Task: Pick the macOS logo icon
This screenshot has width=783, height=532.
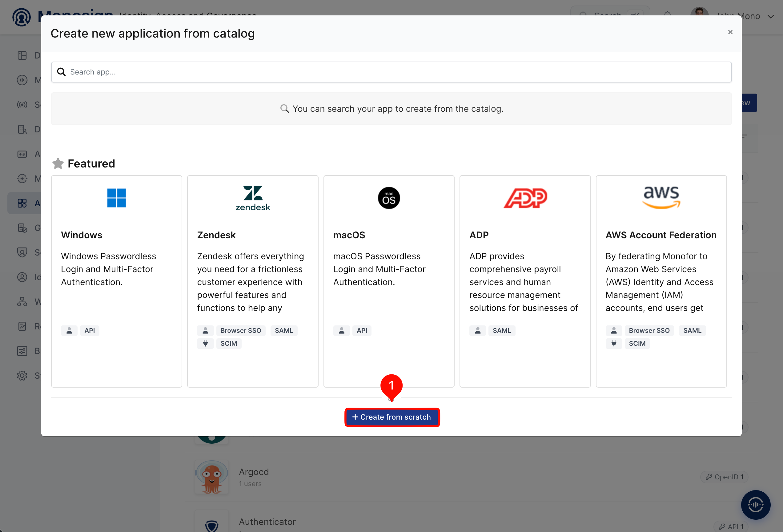Action: (389, 198)
